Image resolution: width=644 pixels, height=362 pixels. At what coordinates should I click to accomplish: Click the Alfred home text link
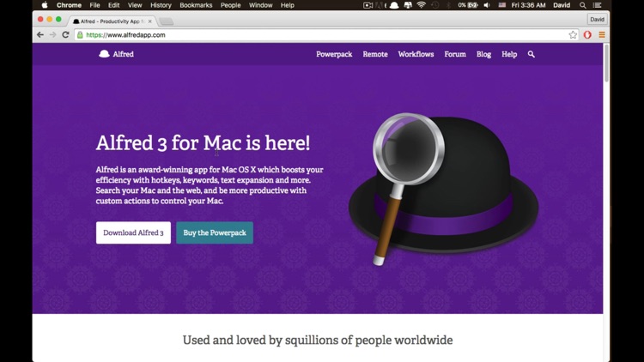click(x=123, y=54)
